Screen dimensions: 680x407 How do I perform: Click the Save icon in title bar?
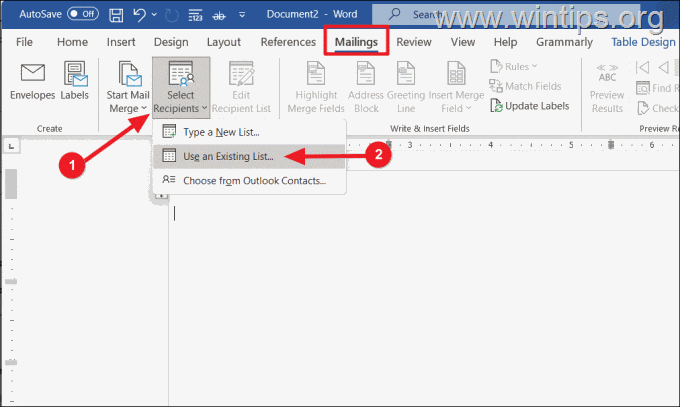tap(116, 15)
